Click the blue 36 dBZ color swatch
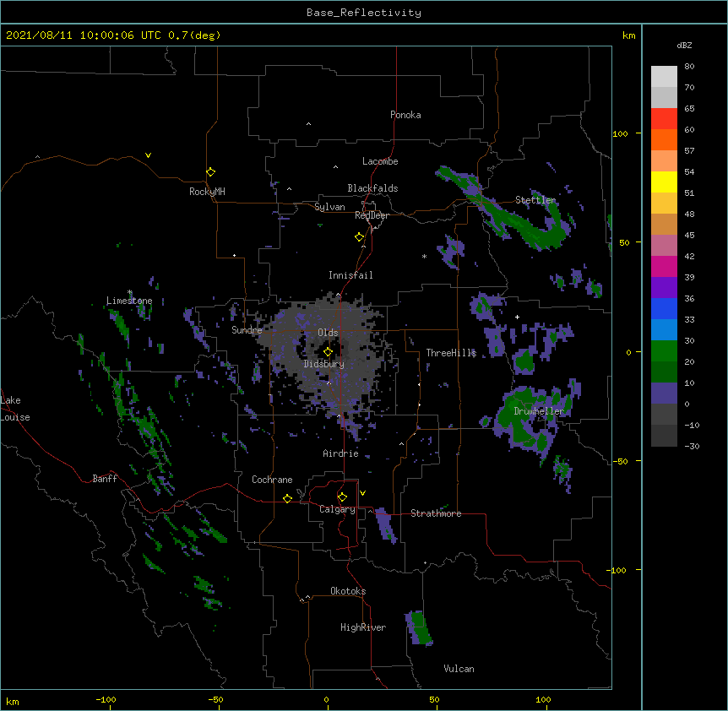 point(664,308)
